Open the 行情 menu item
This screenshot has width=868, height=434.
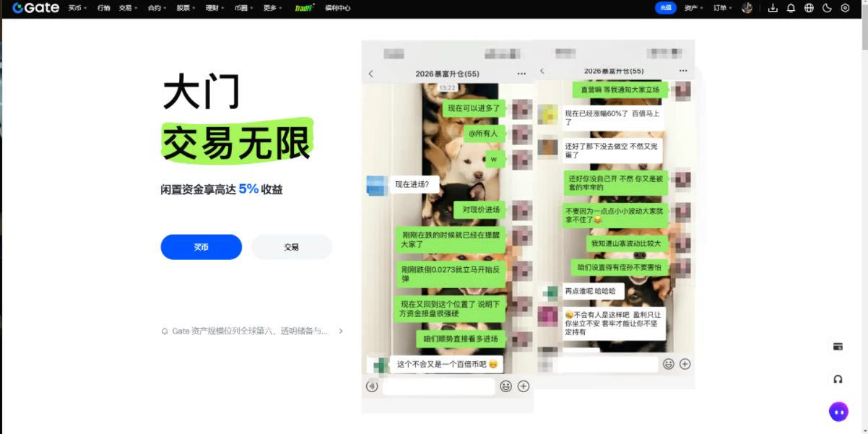pos(103,8)
